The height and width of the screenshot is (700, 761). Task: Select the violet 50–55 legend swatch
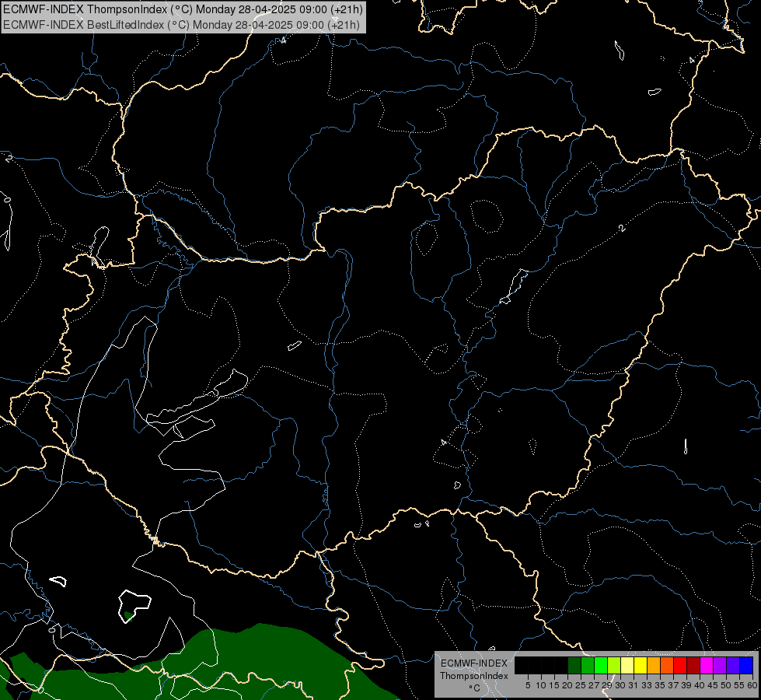[733, 665]
